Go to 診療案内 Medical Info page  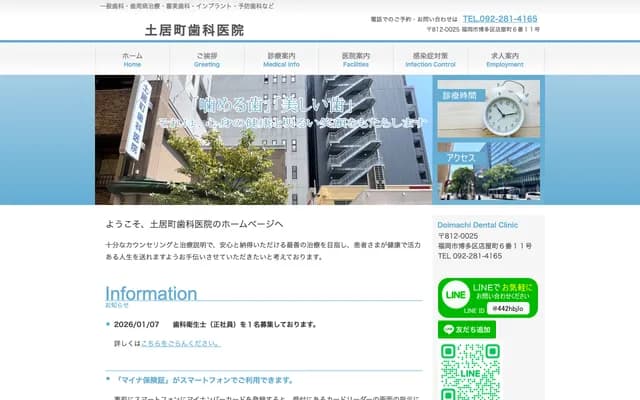click(281, 60)
